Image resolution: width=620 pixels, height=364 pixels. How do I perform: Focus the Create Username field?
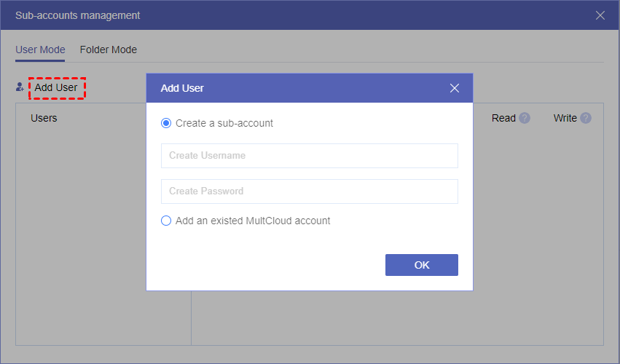[309, 156]
